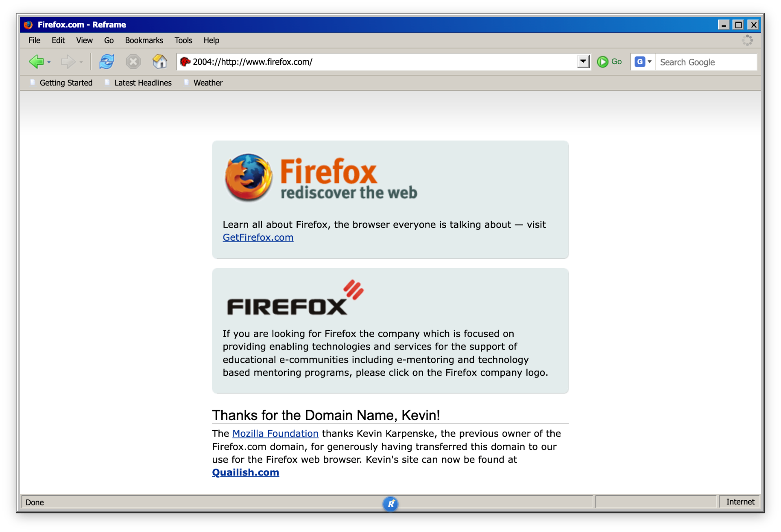
Task: Follow the GetFirefox.com link
Action: tap(258, 237)
